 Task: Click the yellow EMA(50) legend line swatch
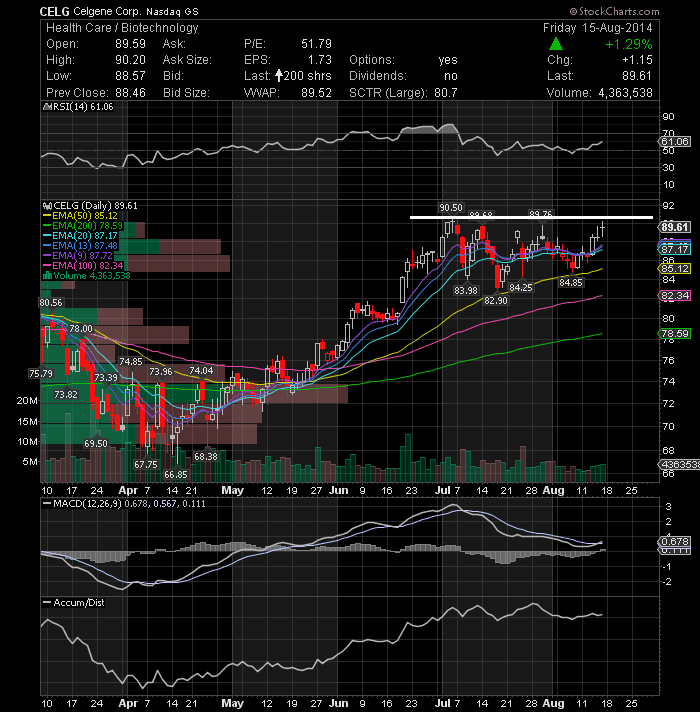(47, 216)
